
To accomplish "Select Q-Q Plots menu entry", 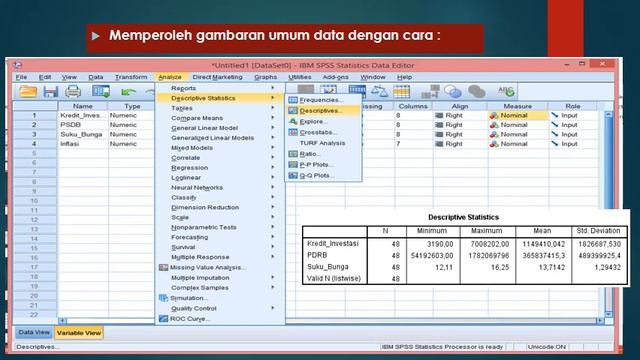I will click(x=323, y=176).
